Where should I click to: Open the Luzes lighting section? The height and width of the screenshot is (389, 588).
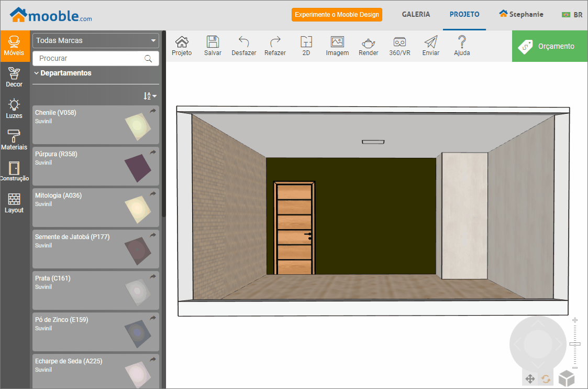tap(14, 109)
